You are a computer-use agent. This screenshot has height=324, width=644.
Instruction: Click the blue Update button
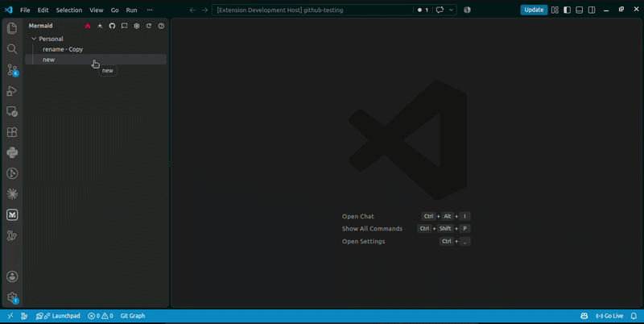point(534,10)
